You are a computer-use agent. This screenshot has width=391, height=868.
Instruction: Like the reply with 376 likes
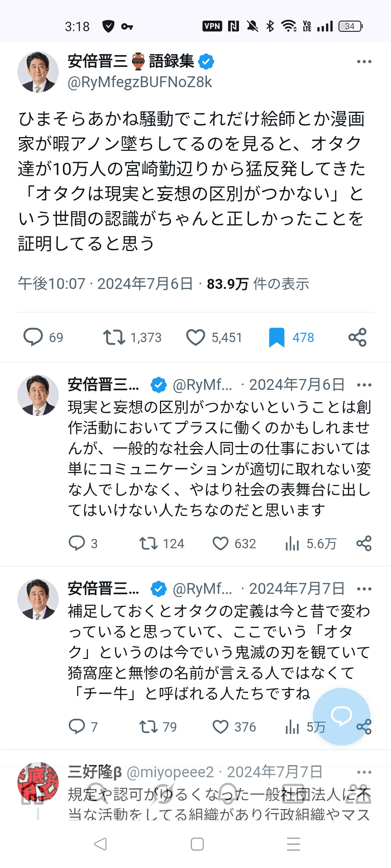point(220,727)
